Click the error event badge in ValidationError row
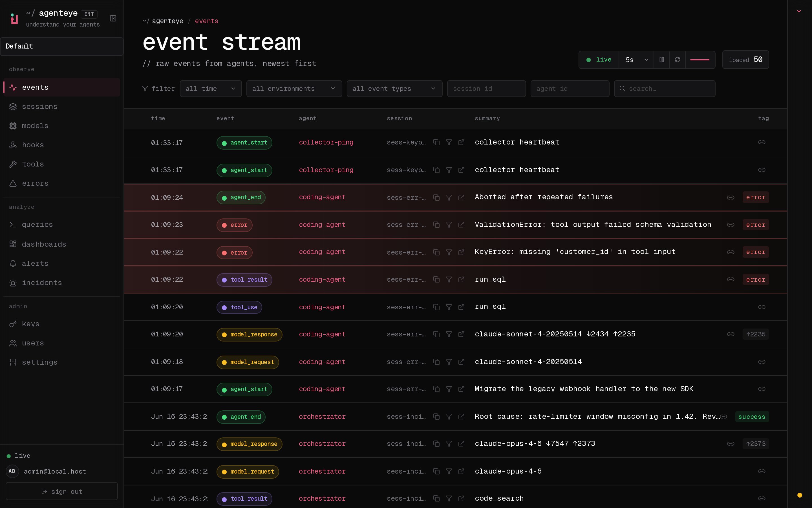Viewport: 812px width, 508px height. 235,225
